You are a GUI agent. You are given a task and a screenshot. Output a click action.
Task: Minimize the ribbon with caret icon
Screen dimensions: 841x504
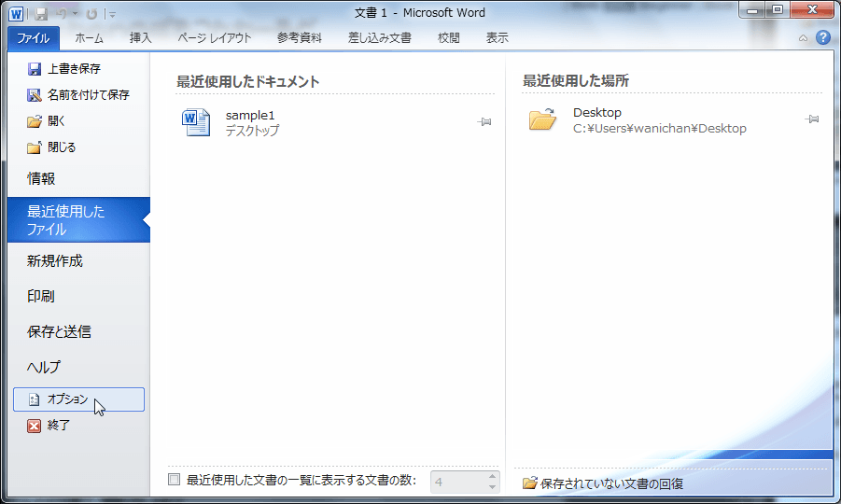[803, 38]
